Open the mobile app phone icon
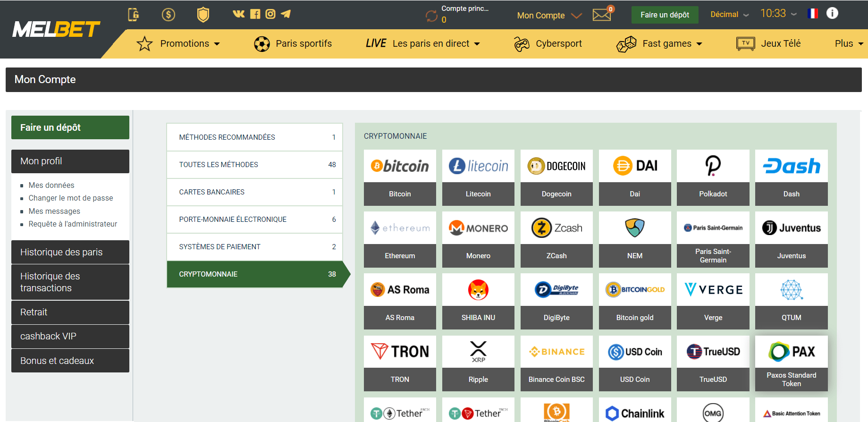The image size is (868, 422). [134, 15]
